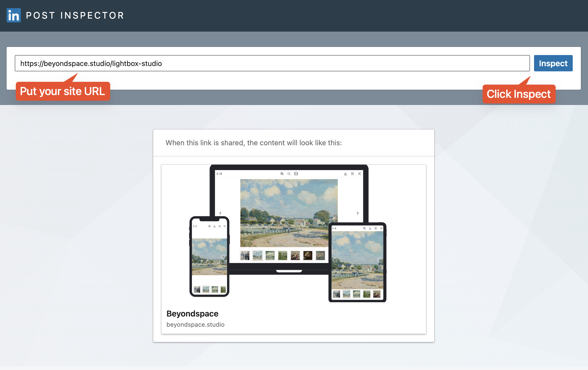Toggle the grid view on the tablet toolbar
The width and height of the screenshot is (588, 370).
pyautogui.click(x=376, y=228)
